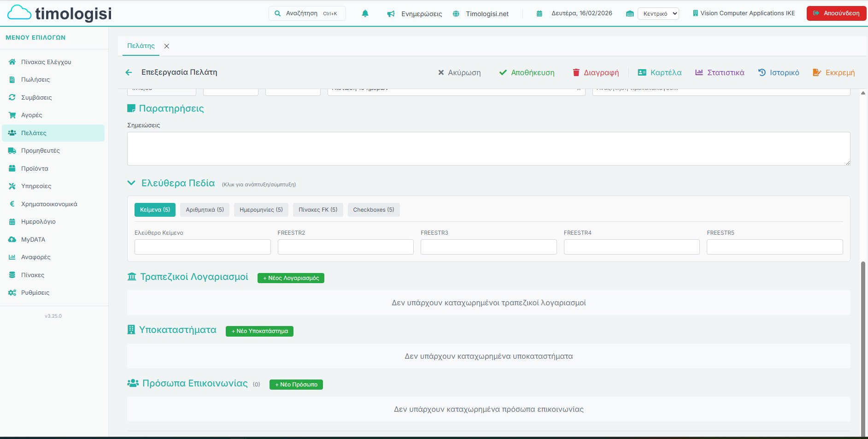This screenshot has height=439, width=868.
Task: Open the Κεντρικό branch dropdown
Action: point(658,13)
